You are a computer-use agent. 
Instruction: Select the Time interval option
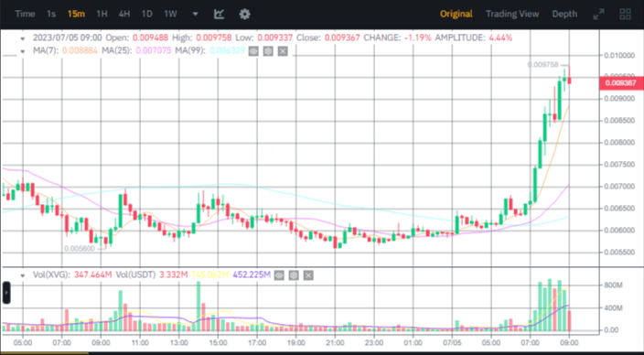pyautogui.click(x=25, y=14)
